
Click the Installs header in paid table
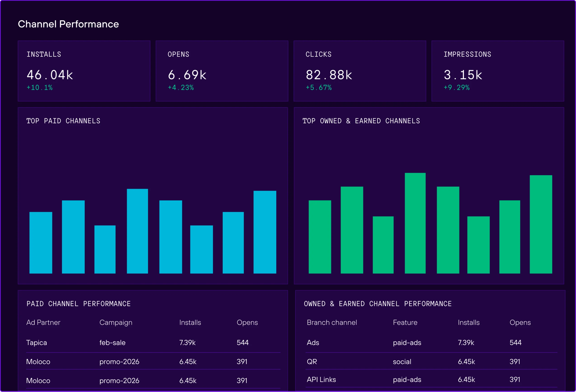(190, 322)
